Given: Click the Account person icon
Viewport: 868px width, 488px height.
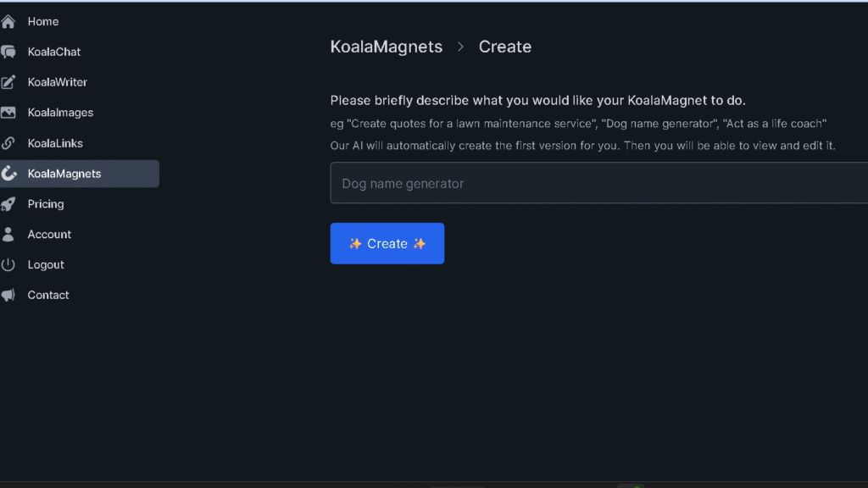Looking at the screenshot, I should click(x=8, y=234).
